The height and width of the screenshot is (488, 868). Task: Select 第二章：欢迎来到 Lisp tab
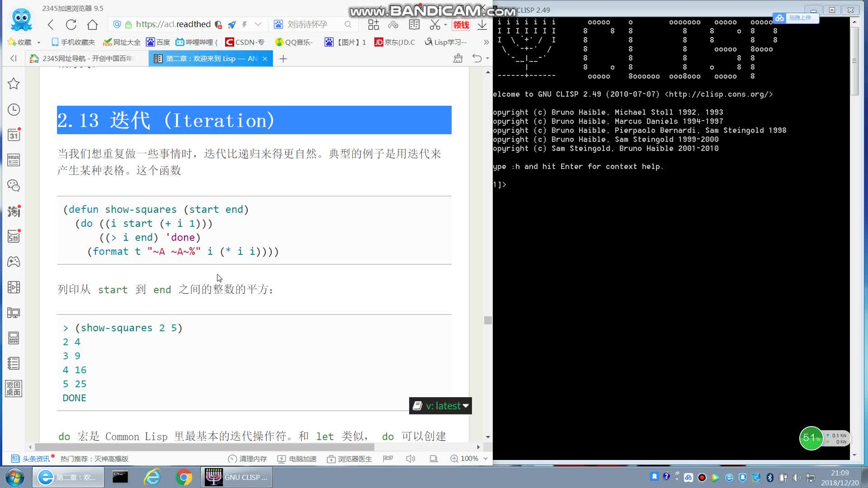tap(203, 58)
